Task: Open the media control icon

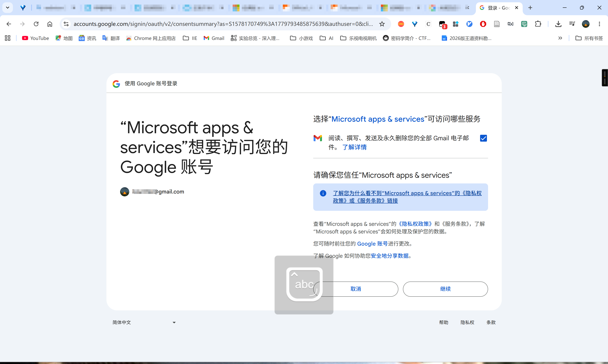Action: coord(572,24)
